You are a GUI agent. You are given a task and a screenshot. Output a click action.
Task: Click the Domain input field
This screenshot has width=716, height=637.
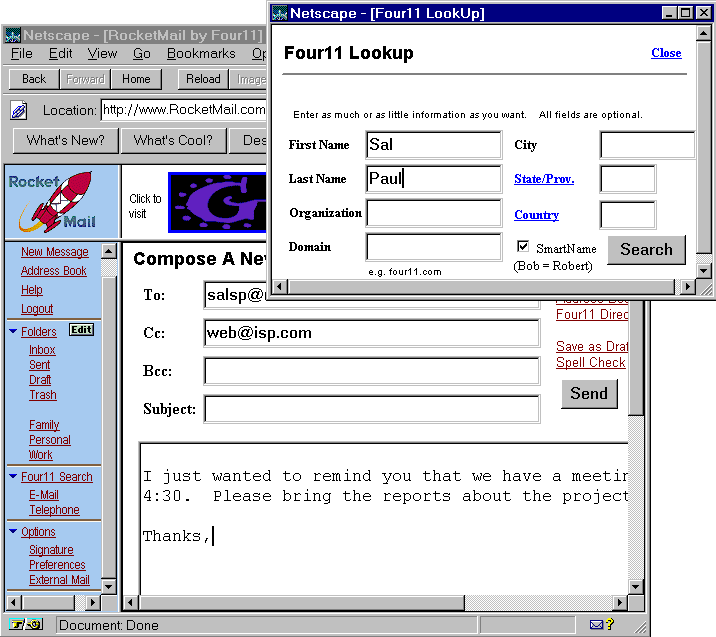(434, 247)
